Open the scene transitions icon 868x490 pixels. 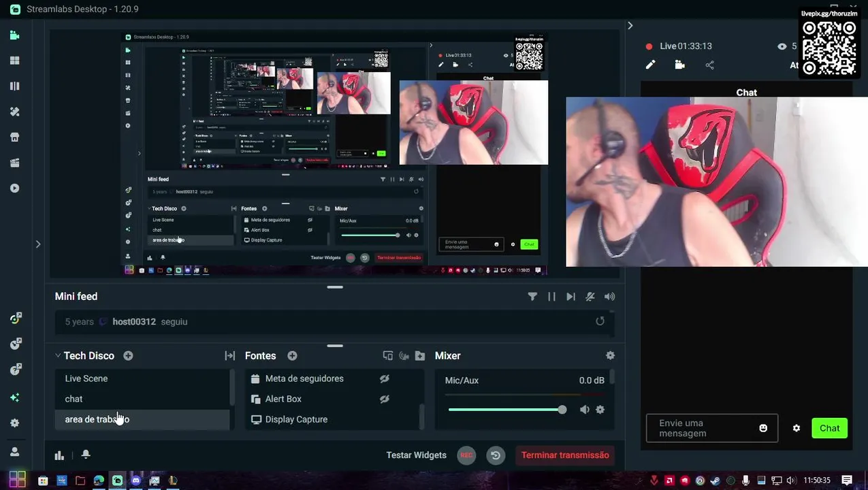pos(230,356)
